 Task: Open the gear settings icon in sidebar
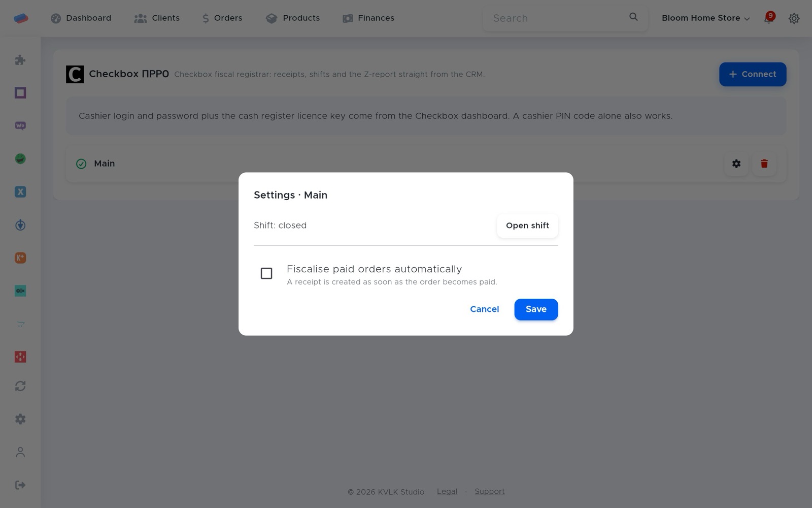(x=20, y=419)
